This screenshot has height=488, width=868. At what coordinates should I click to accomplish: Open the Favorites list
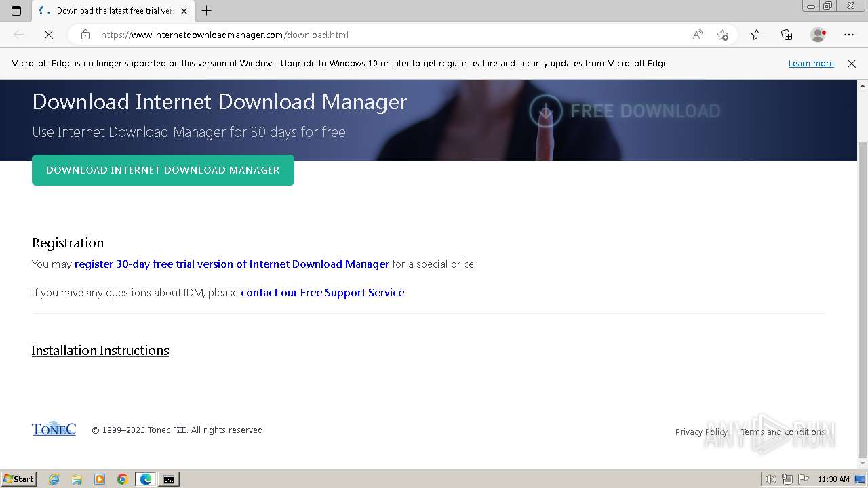tap(757, 35)
